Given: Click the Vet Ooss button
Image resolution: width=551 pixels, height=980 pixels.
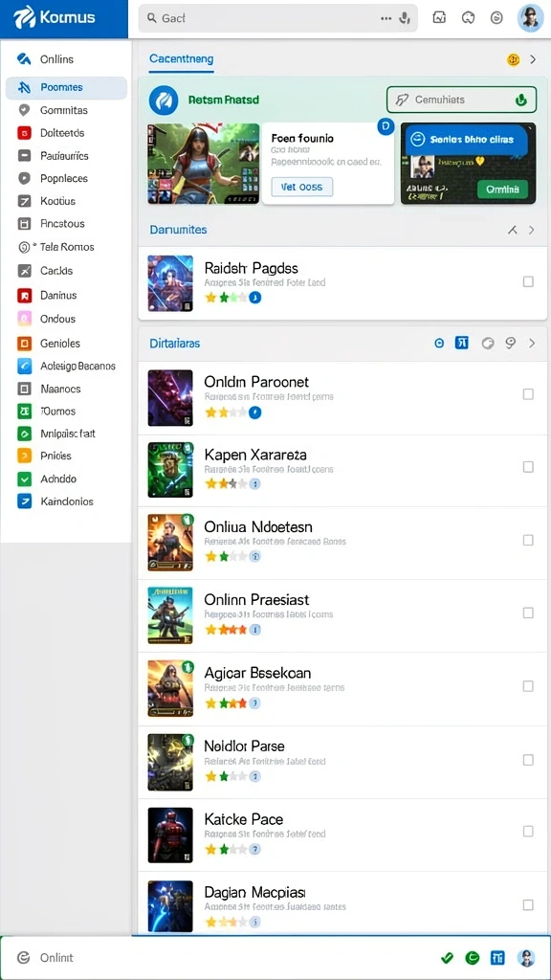Looking at the screenshot, I should click(301, 187).
